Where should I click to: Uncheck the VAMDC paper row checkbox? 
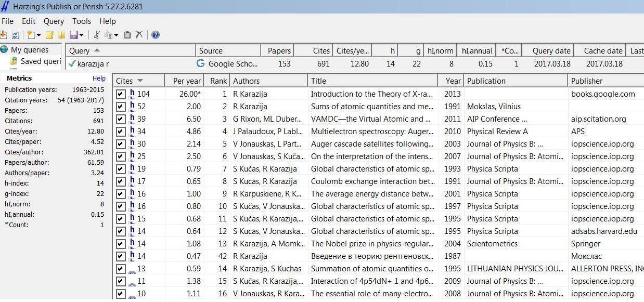click(121, 119)
